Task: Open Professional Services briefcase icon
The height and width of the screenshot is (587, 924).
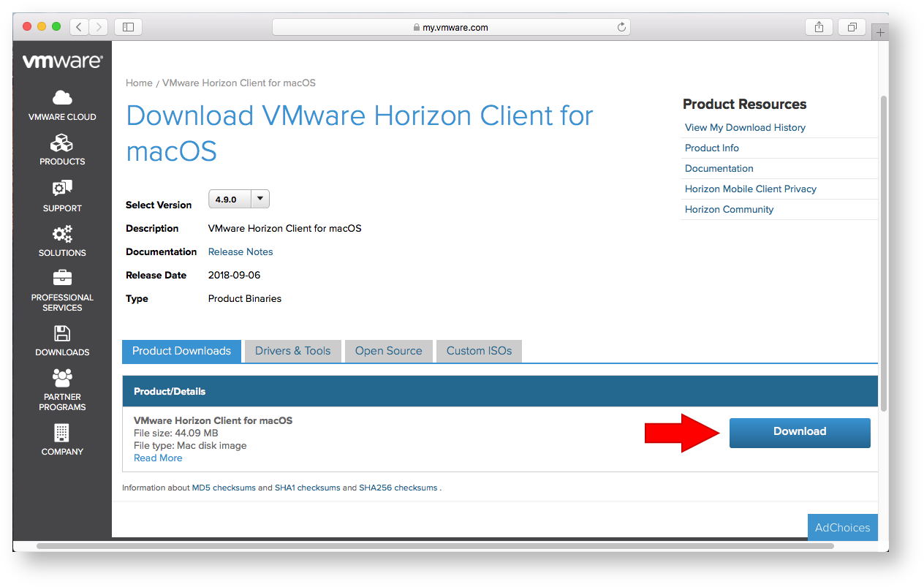Action: click(x=62, y=278)
